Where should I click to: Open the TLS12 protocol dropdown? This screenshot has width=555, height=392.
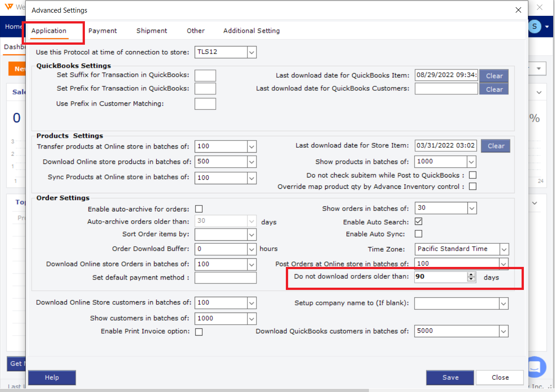coord(252,52)
